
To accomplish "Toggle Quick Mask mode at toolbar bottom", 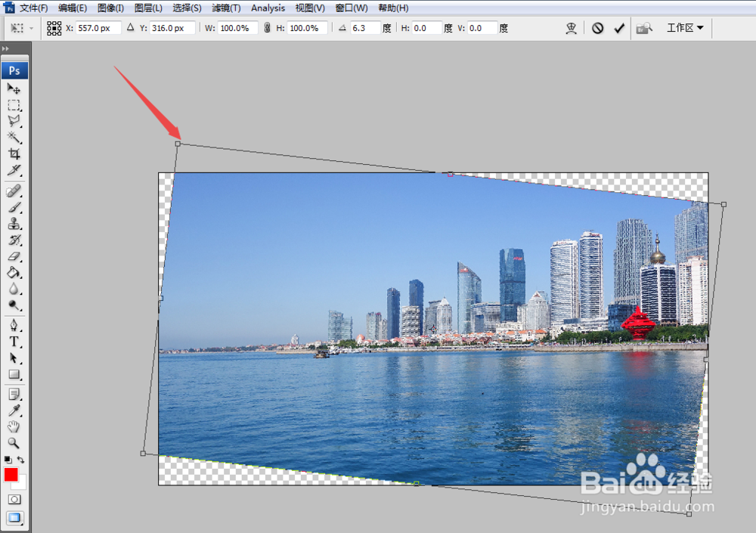I will (14, 499).
